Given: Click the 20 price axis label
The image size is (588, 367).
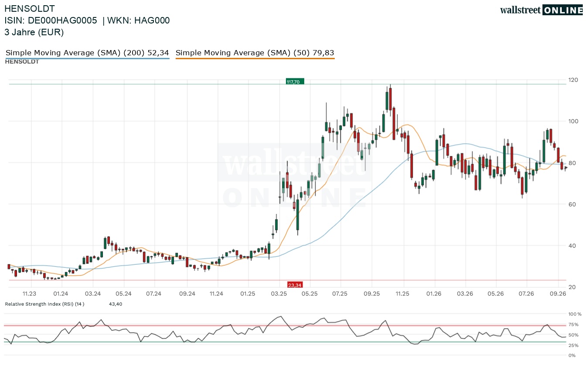Looking at the screenshot, I should [572, 287].
